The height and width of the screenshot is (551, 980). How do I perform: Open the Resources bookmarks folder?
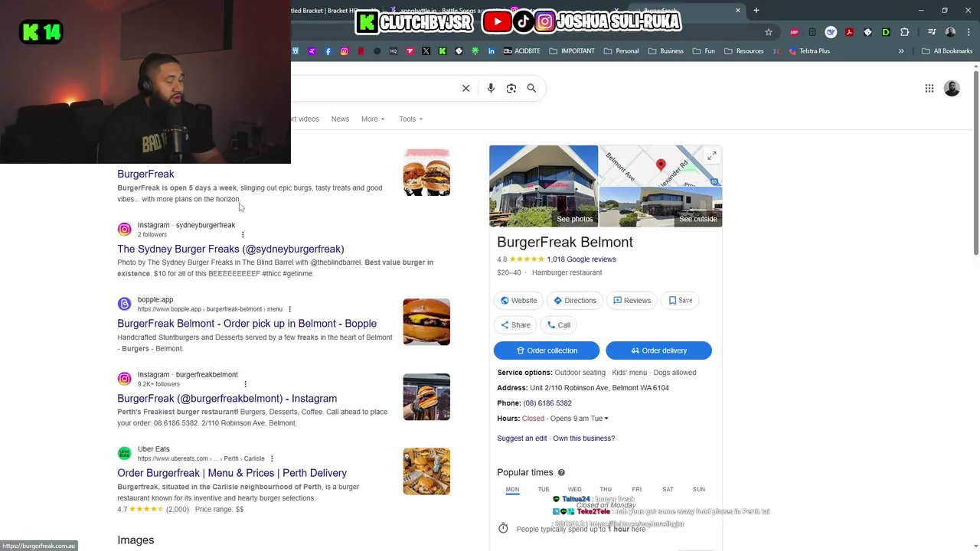pos(743,51)
